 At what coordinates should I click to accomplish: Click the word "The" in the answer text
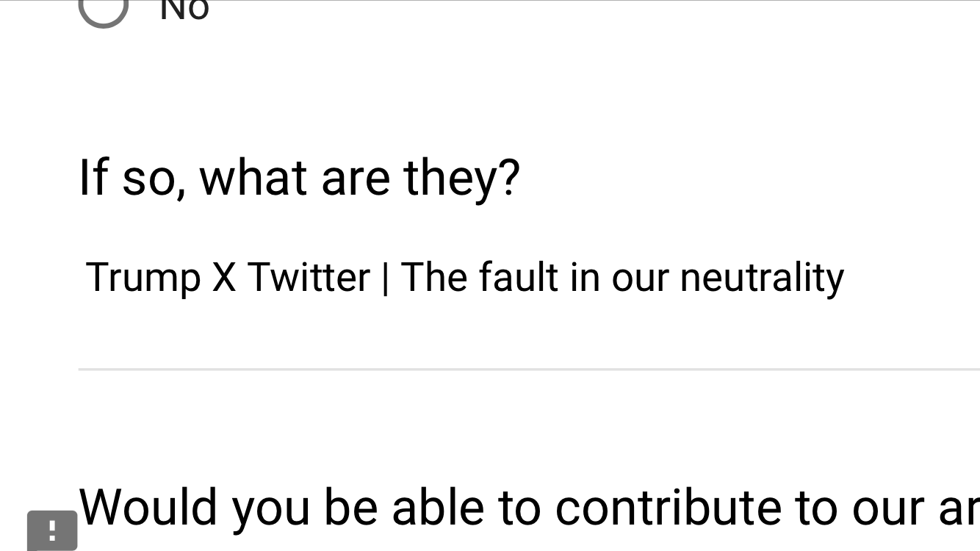[433, 278]
